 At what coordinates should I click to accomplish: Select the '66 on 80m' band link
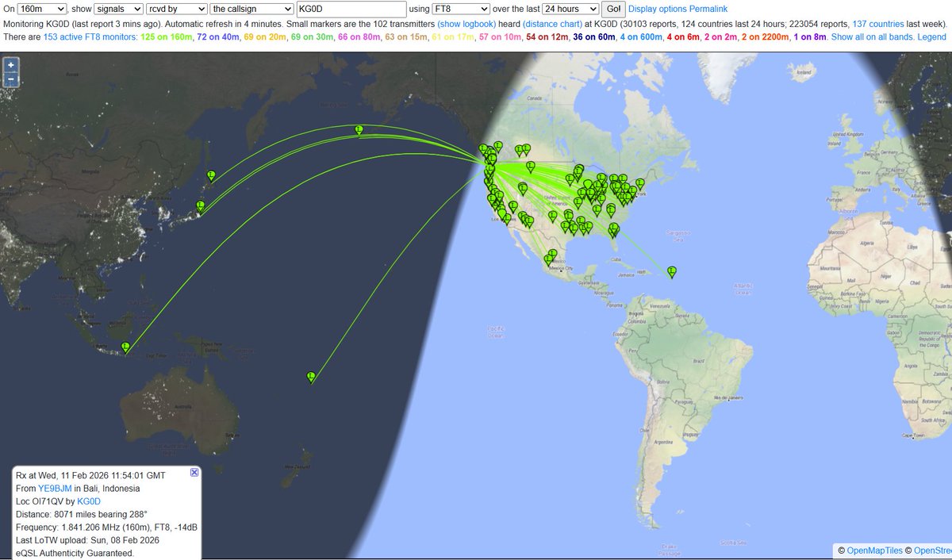click(360, 37)
